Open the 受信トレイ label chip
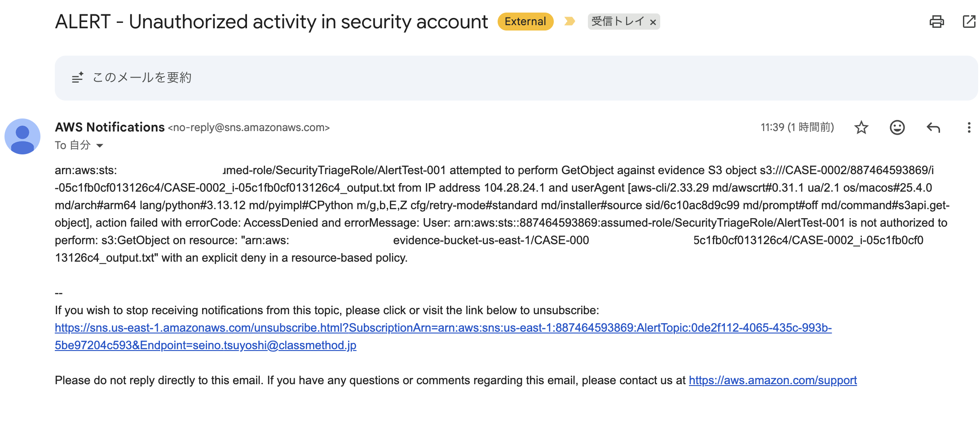Image resolution: width=980 pixels, height=421 pixels. click(618, 22)
